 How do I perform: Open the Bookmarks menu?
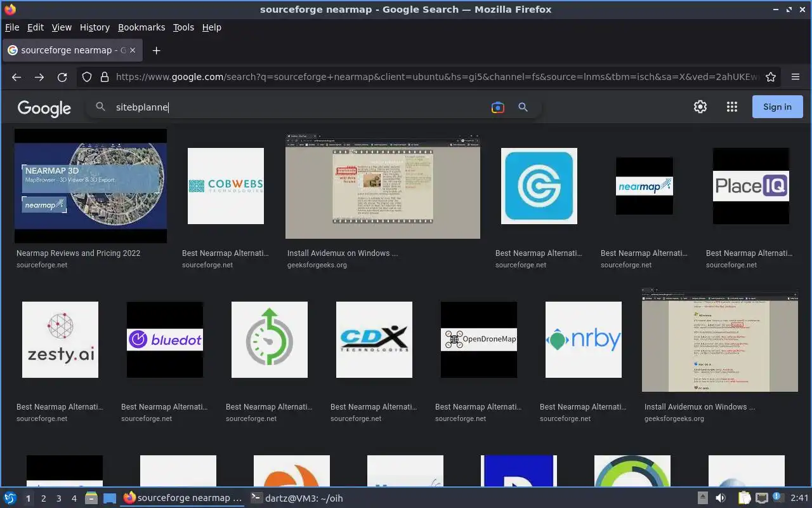coord(141,27)
